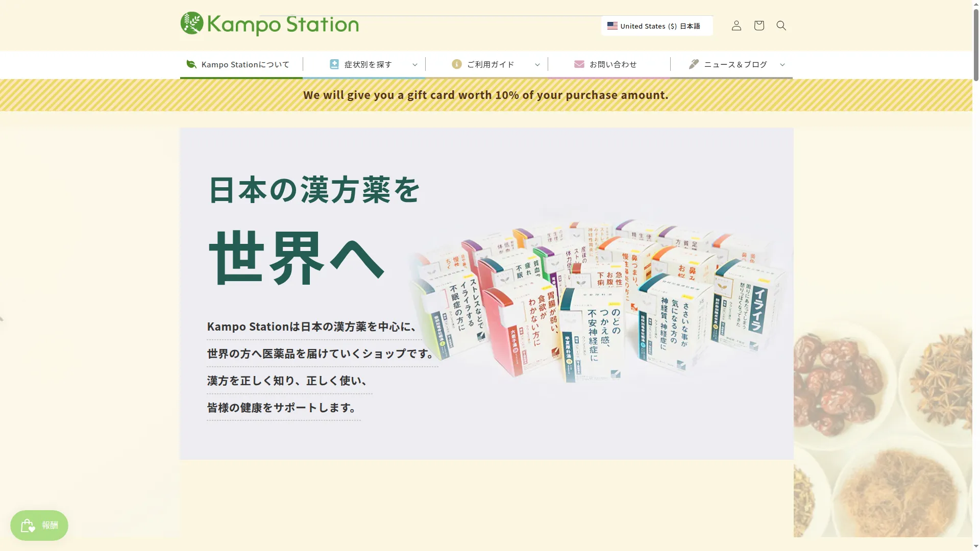Click the medical cross icon beside 症状別を探す
The height and width of the screenshot is (551, 980).
tap(334, 64)
